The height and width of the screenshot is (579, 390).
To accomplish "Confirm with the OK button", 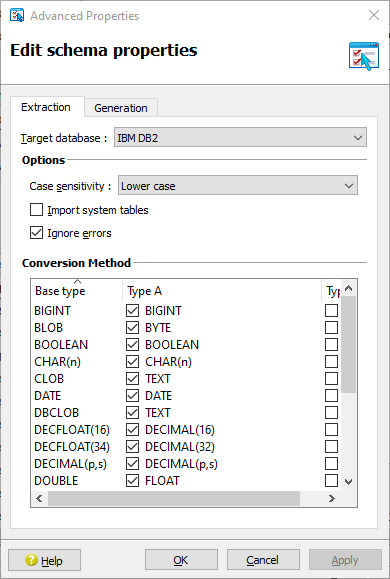I will [181, 560].
